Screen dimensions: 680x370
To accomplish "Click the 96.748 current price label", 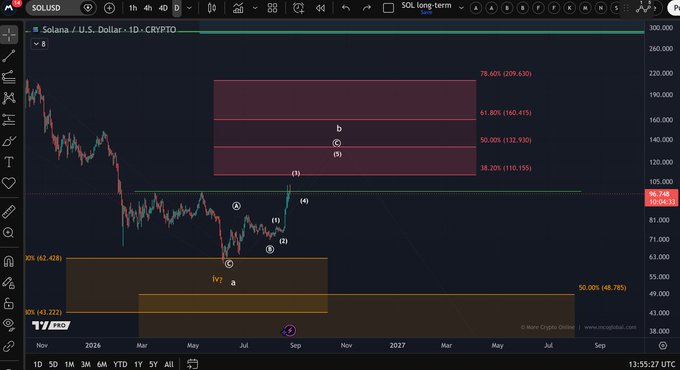I will (661, 198).
